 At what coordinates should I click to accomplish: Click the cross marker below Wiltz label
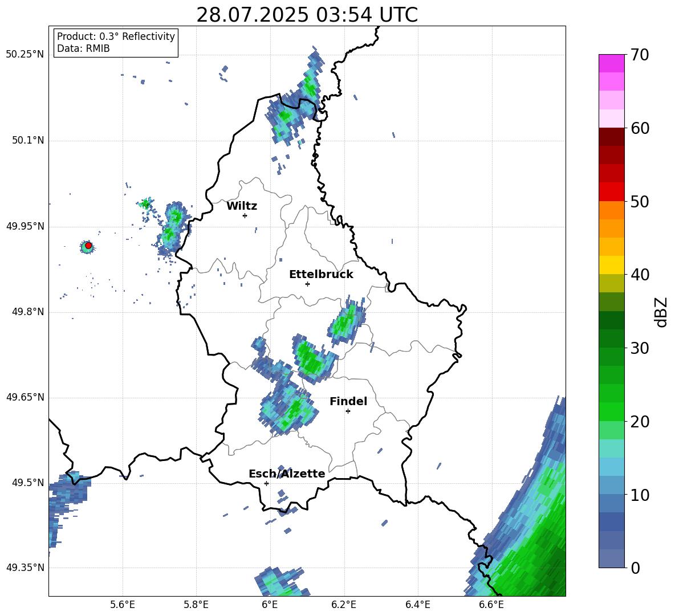(x=245, y=215)
